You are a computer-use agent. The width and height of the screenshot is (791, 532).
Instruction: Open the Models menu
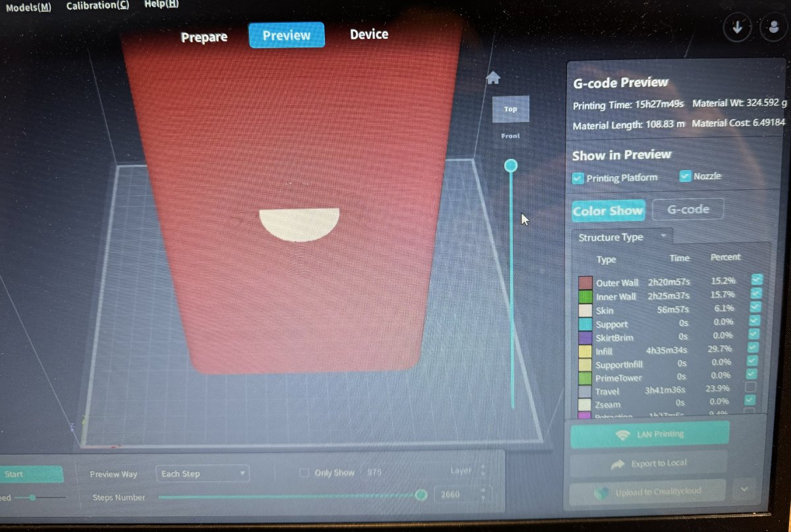click(28, 7)
